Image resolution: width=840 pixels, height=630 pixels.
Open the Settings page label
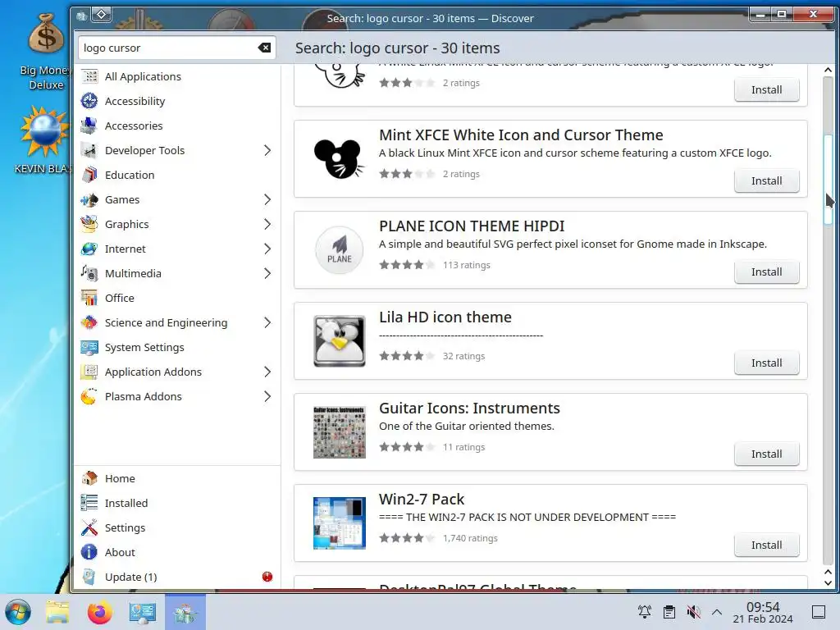[125, 527]
